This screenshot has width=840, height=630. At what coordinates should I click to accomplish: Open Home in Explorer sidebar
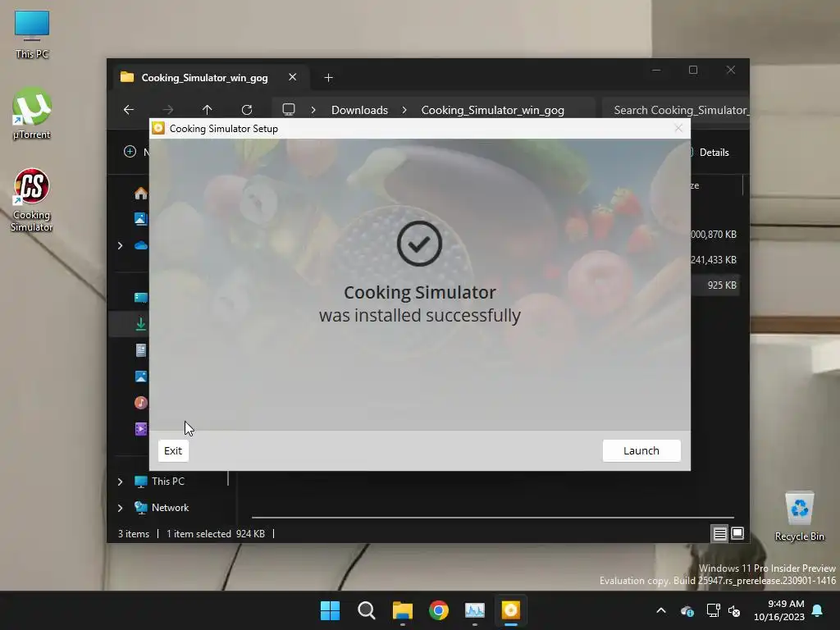click(141, 193)
